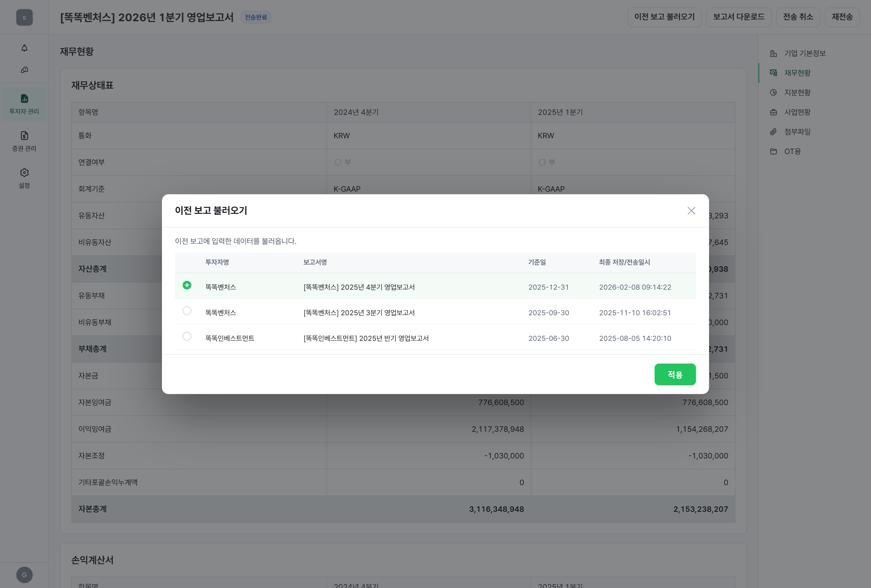Click 전송 취소 button
This screenshot has height=588, width=871.
(x=798, y=17)
